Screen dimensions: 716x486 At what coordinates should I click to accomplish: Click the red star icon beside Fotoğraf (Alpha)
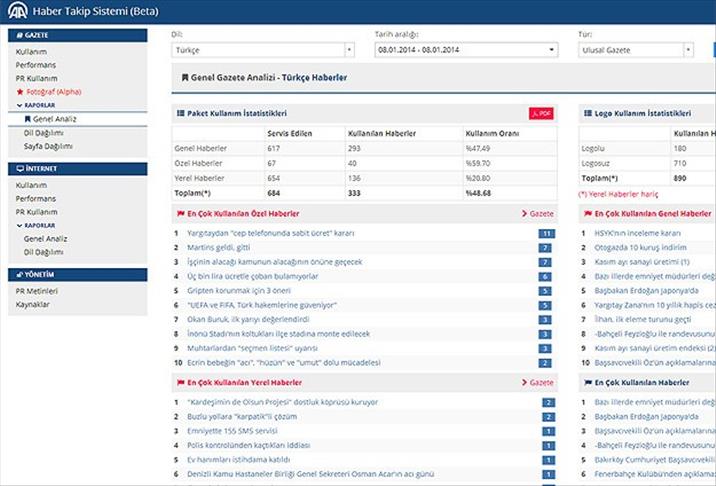click(x=19, y=91)
